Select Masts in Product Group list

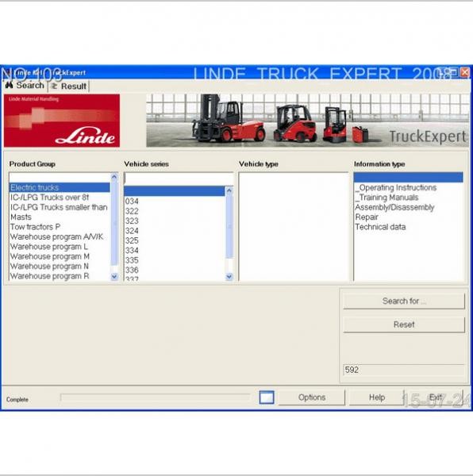(x=60, y=217)
